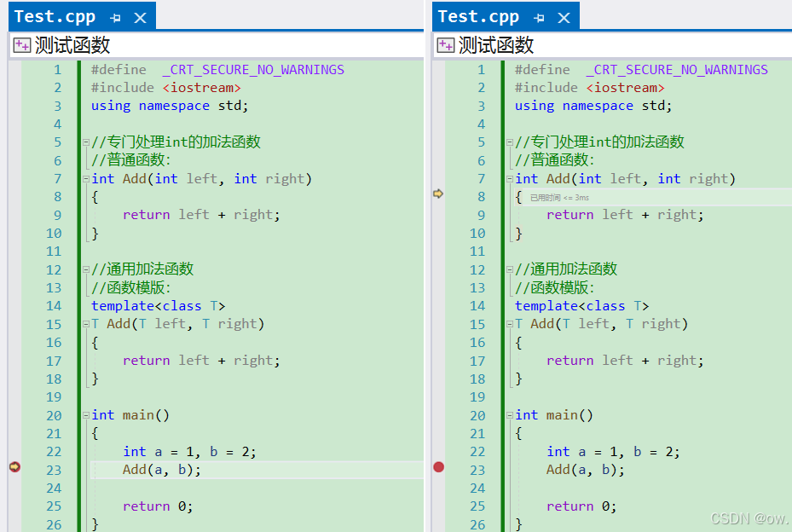Toggle breakpoint on line 23 in left window
This screenshot has width=792, height=532.
(x=14, y=467)
